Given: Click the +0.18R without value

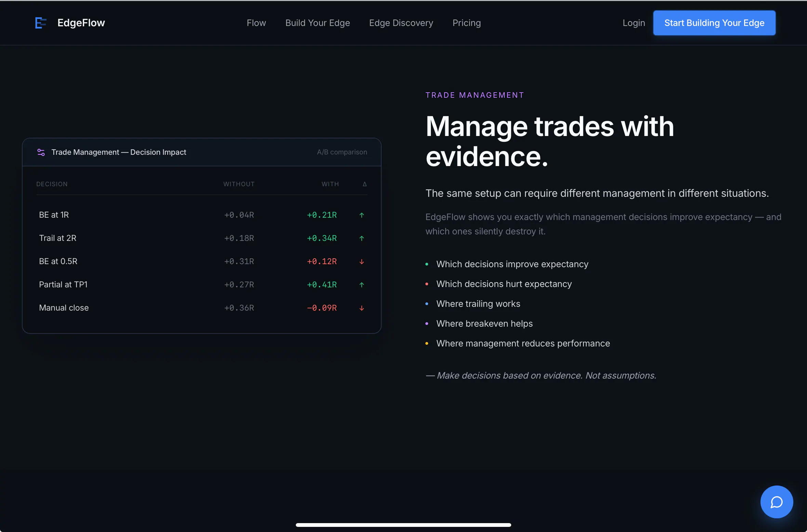Looking at the screenshot, I should [x=239, y=238].
